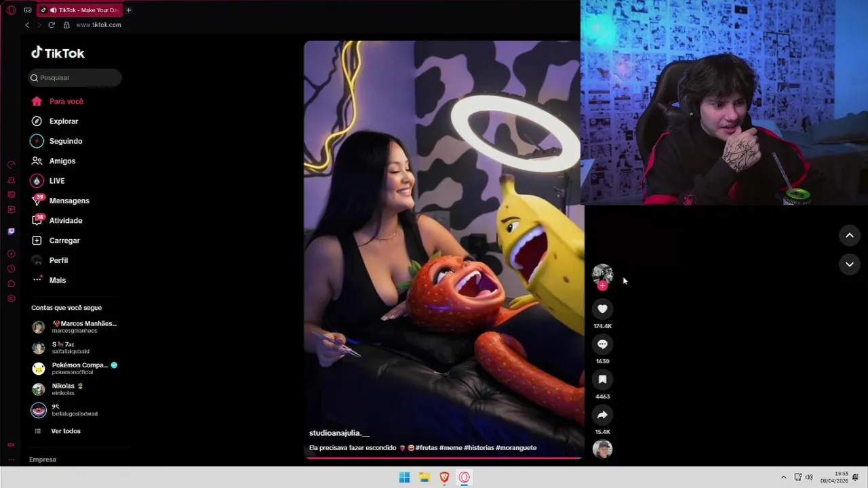868x488 pixels.
Task: Click Ver todos to see all accounts
Action: pyautogui.click(x=57, y=431)
